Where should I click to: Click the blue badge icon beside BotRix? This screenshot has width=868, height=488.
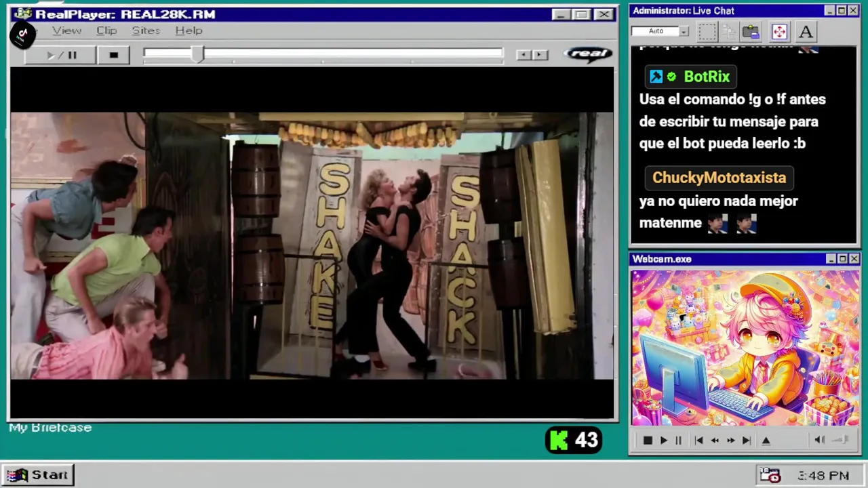(656, 77)
